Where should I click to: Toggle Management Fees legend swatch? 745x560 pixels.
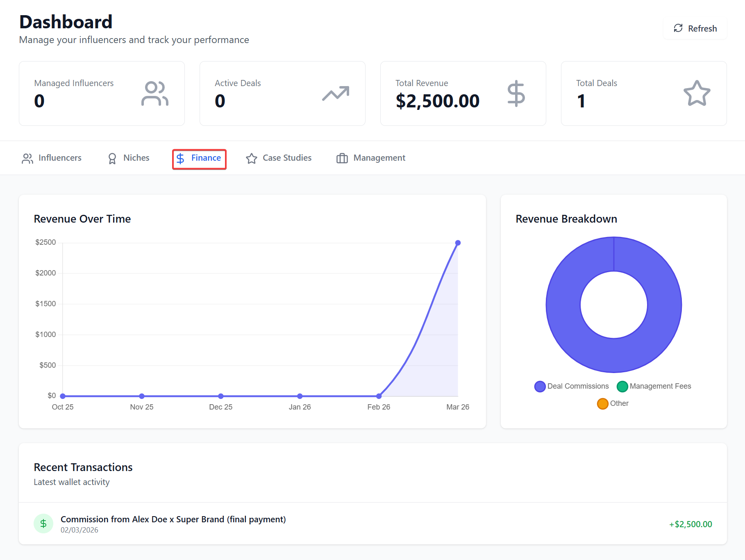pyautogui.click(x=622, y=387)
